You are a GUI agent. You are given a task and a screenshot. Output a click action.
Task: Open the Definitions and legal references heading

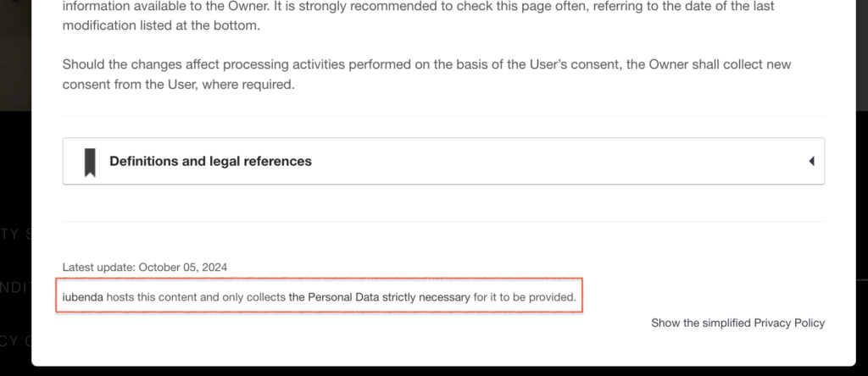point(210,161)
